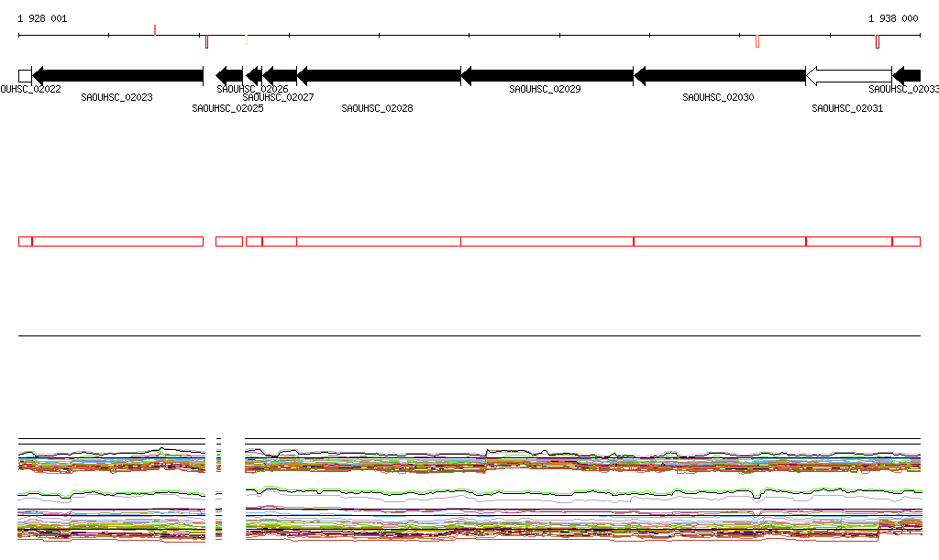The width and height of the screenshot is (939, 560).
Task: Click the red outlined box below SAOUHSC_02023
Action: tap(118, 242)
